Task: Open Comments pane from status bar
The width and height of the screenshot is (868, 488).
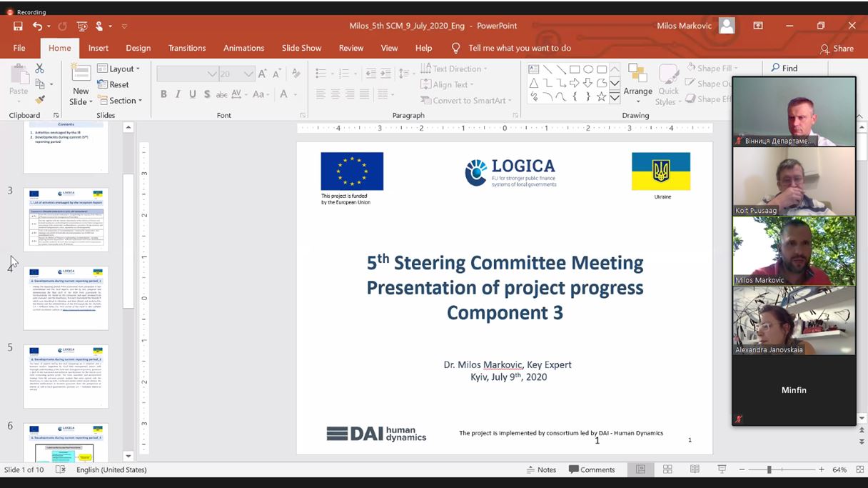Action: click(x=592, y=469)
